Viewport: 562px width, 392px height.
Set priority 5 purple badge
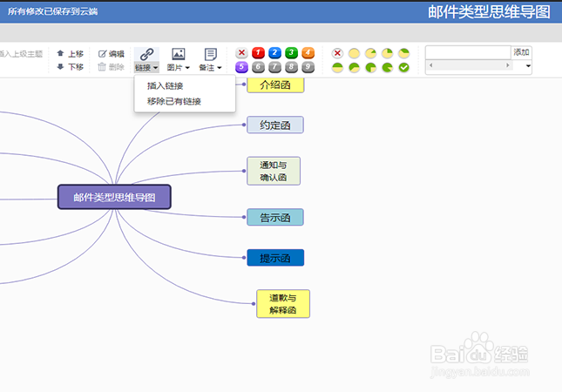point(241,67)
